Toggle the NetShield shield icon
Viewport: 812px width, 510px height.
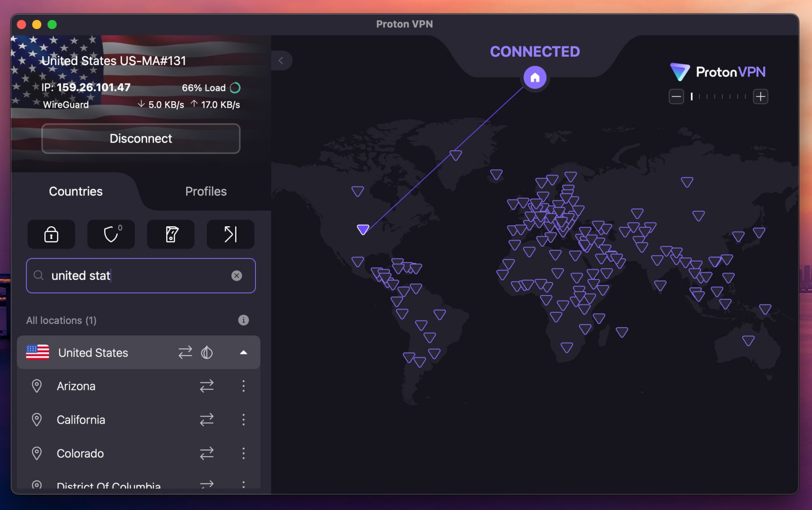point(111,234)
